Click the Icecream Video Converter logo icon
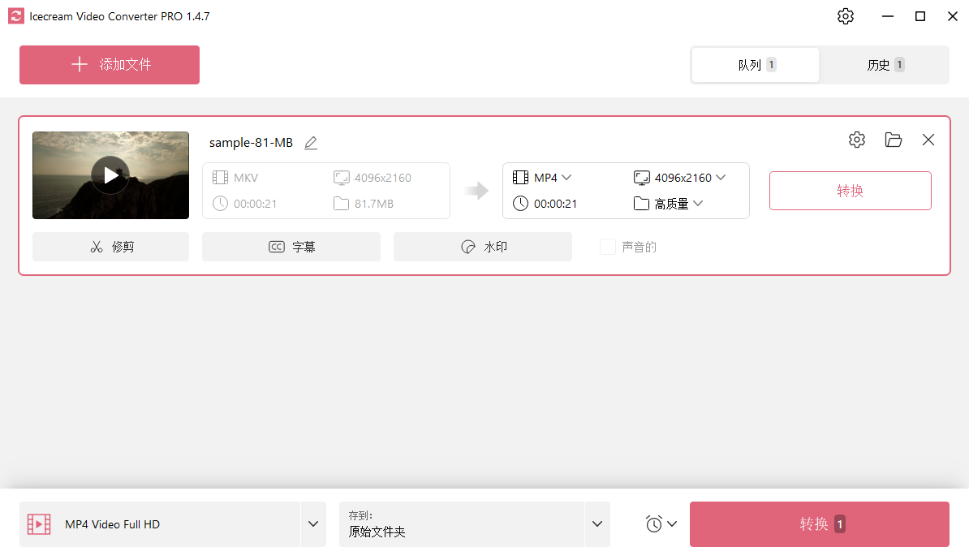The width and height of the screenshot is (969, 560). [15, 15]
